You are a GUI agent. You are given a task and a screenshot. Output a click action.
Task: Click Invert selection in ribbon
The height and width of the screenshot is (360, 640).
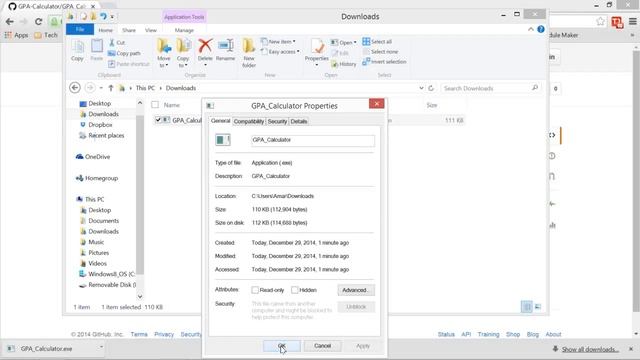384,62
